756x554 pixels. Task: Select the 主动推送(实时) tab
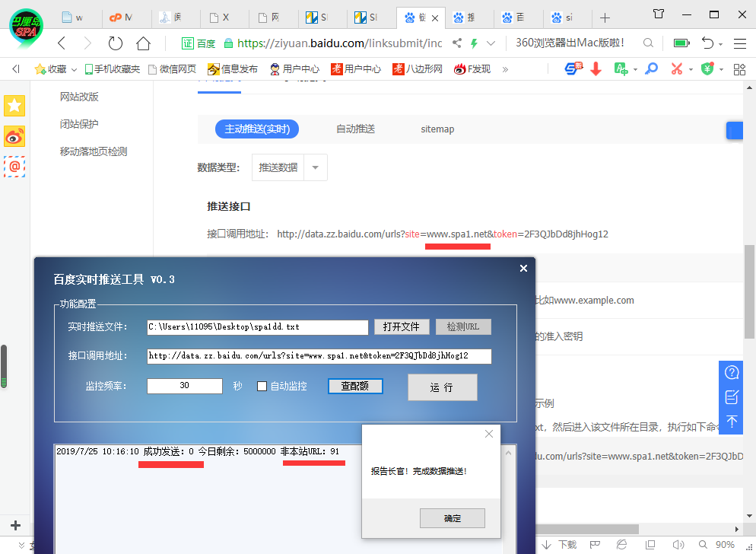tap(257, 129)
